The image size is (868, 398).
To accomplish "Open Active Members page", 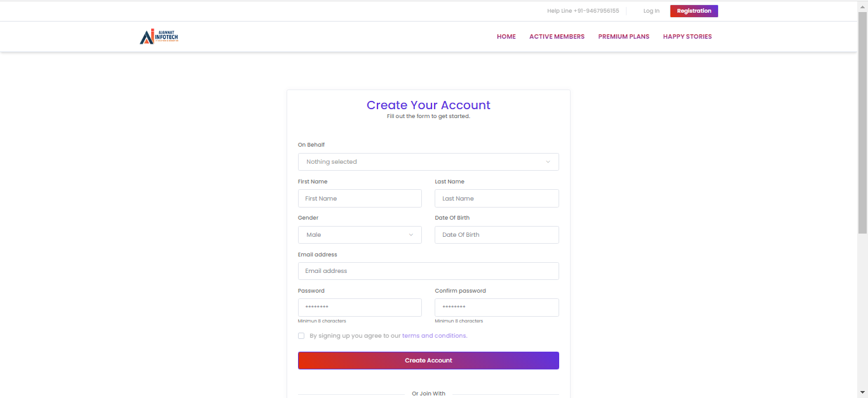I will 557,37.
